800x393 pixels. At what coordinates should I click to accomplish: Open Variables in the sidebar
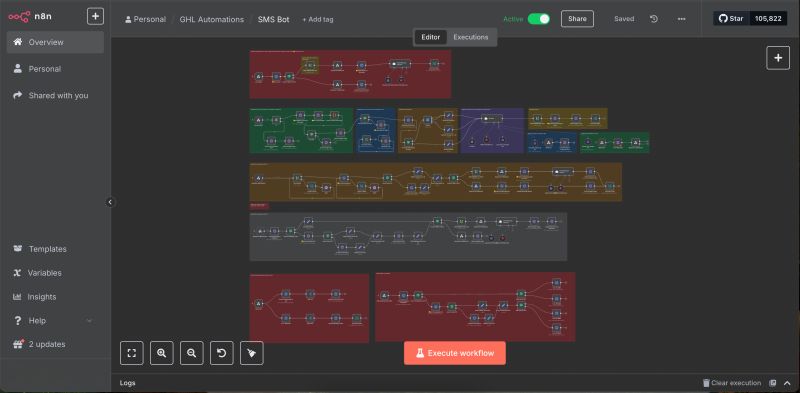coord(55,273)
